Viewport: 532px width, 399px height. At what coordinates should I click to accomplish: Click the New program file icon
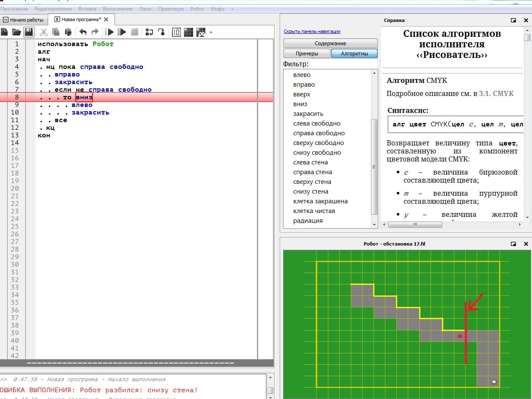tap(4, 32)
